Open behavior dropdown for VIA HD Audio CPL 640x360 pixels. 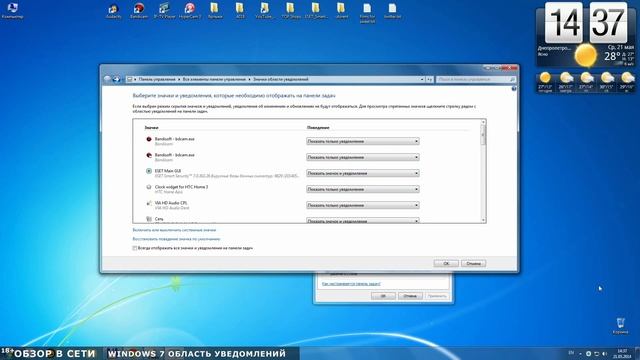363,205
